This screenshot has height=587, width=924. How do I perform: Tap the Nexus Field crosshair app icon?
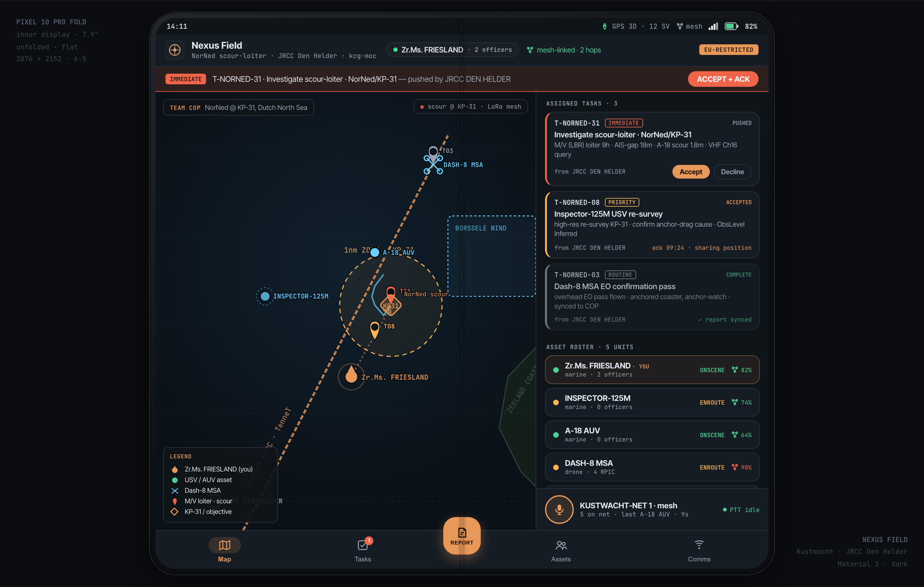click(174, 50)
